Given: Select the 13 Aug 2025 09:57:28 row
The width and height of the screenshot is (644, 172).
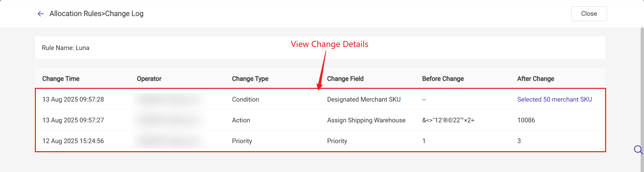Looking at the screenshot, I should click(320, 99).
